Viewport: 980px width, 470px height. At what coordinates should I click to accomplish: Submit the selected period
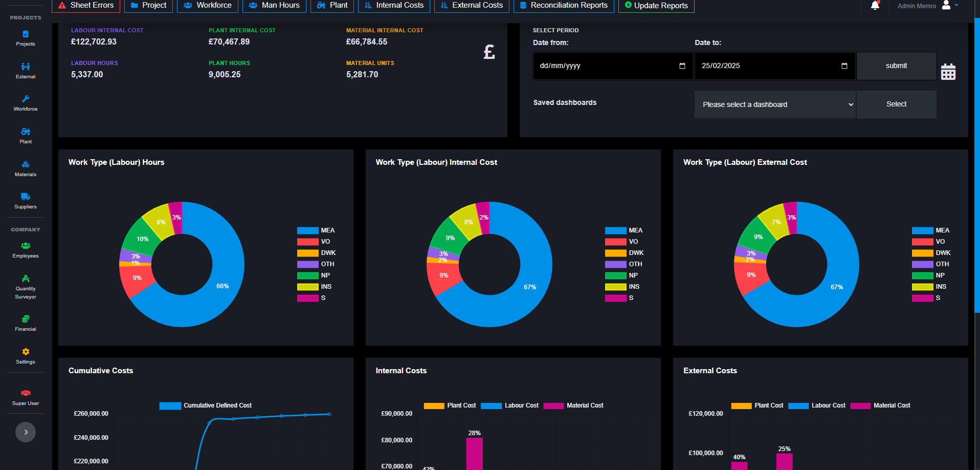pyautogui.click(x=896, y=66)
